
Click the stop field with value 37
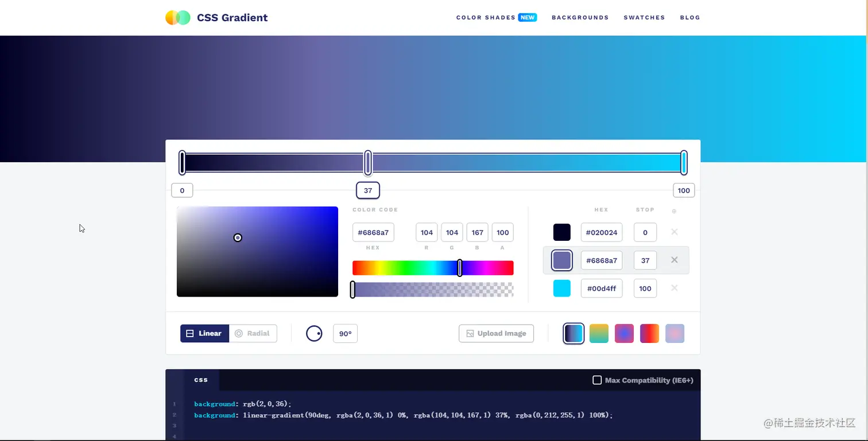(x=645, y=260)
